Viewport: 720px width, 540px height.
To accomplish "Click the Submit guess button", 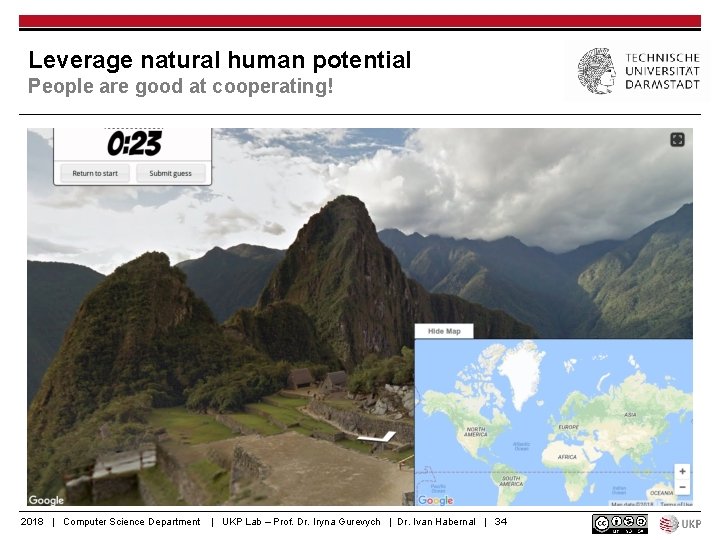I will click(170, 174).
